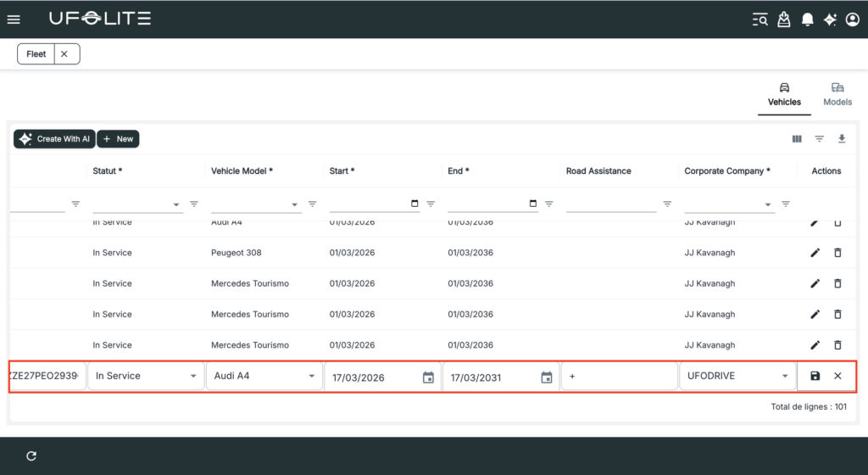Select the Vehicles tab

pyautogui.click(x=784, y=94)
